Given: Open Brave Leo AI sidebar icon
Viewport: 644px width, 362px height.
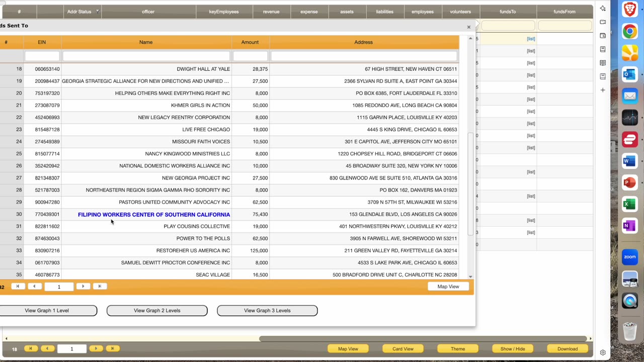Looking at the screenshot, I should (x=603, y=9).
